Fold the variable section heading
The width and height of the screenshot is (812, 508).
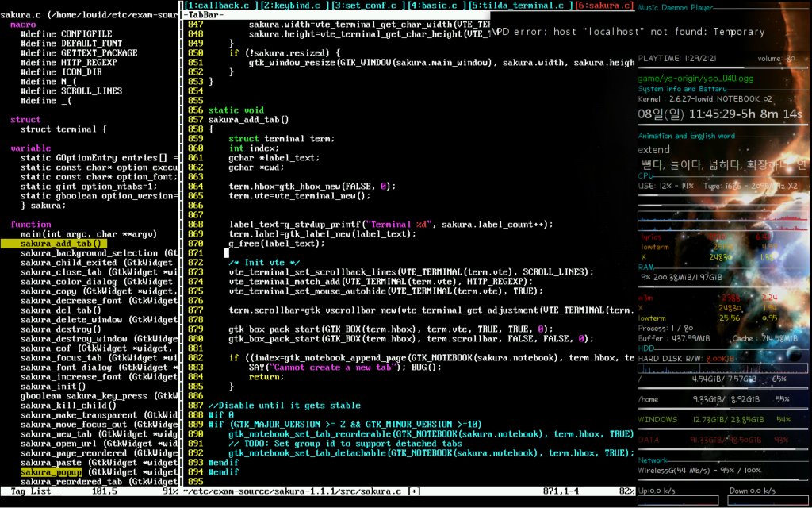pyautogui.click(x=31, y=148)
